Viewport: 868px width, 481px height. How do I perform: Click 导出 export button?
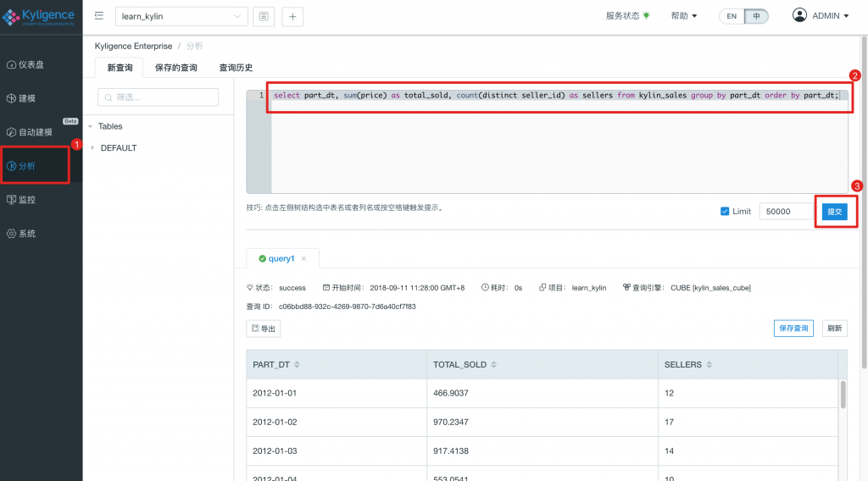(264, 329)
